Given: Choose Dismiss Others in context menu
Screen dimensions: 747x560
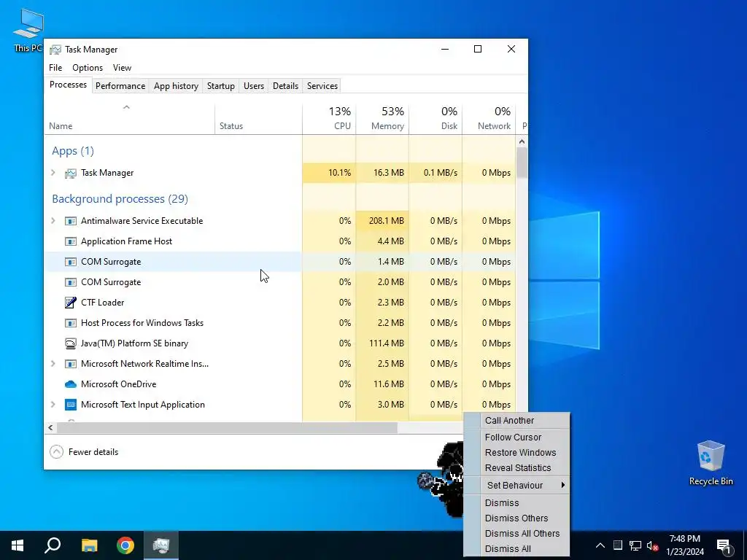Looking at the screenshot, I should click(x=517, y=518).
